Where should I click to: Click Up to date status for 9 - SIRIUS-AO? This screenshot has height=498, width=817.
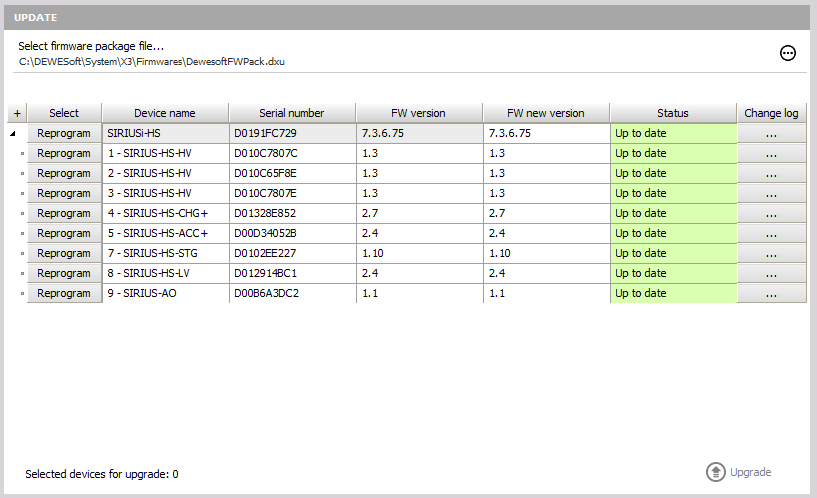pyautogui.click(x=673, y=293)
